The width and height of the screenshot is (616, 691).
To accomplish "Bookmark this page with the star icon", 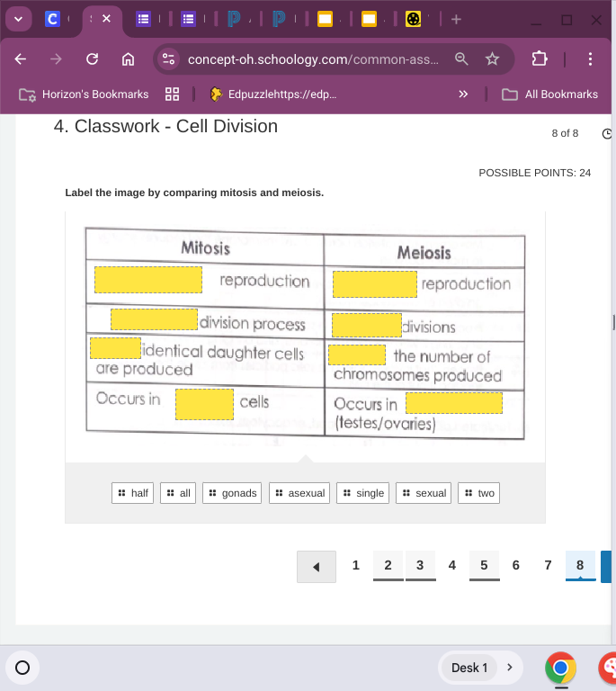I will (x=492, y=59).
